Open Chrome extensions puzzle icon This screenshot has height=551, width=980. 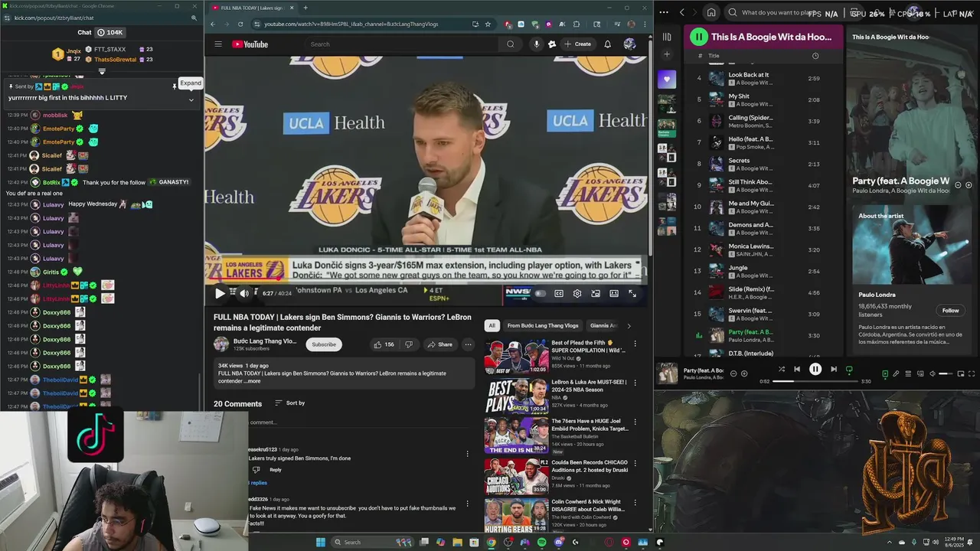(577, 24)
